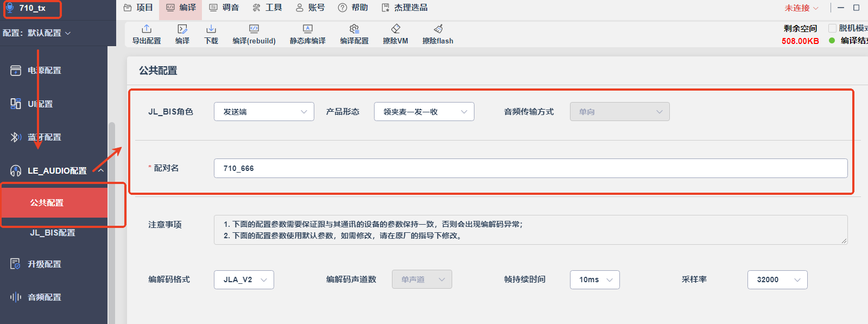Click the sidebar vertical scrollbar
Image resolution: width=868 pixels, height=324 pixels.
coord(112,223)
